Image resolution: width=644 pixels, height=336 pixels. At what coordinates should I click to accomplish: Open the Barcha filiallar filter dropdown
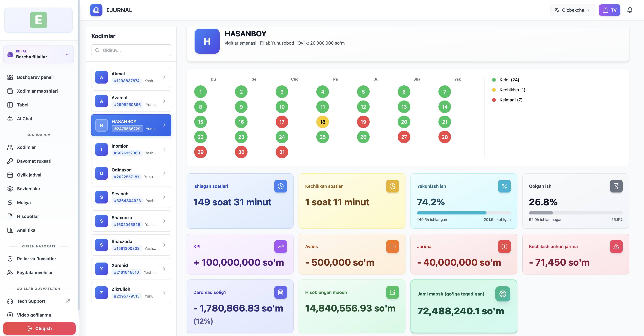pyautogui.click(x=38, y=54)
